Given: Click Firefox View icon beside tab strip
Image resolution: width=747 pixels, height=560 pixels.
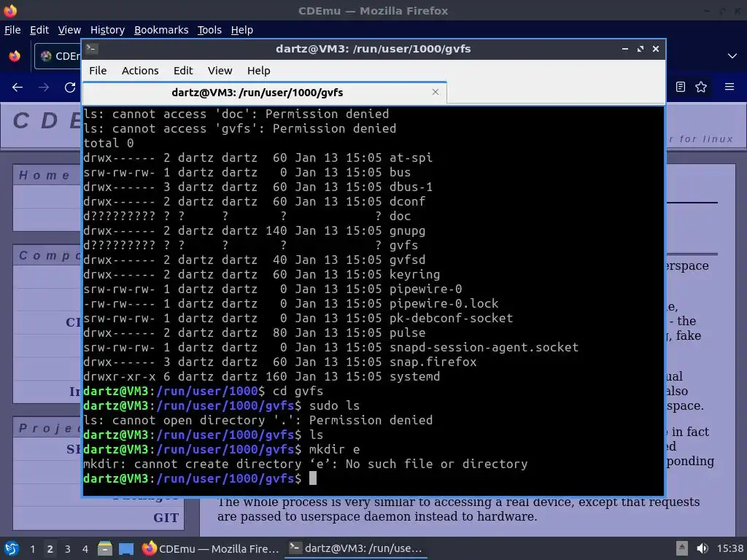Looking at the screenshot, I should (x=15, y=56).
